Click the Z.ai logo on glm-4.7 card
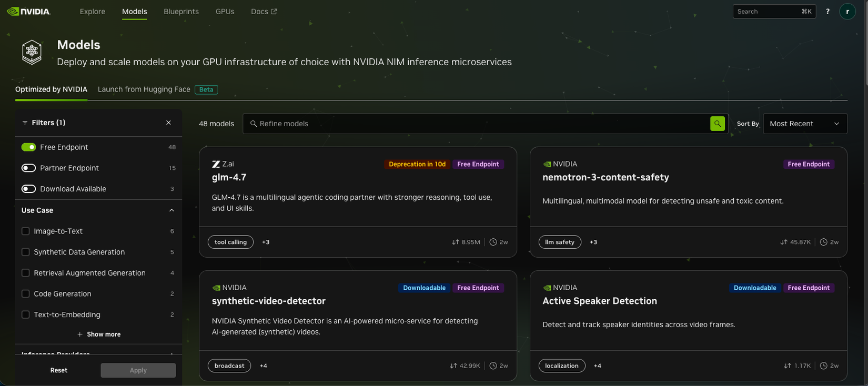Viewport: 868px width, 386px height. tap(216, 164)
